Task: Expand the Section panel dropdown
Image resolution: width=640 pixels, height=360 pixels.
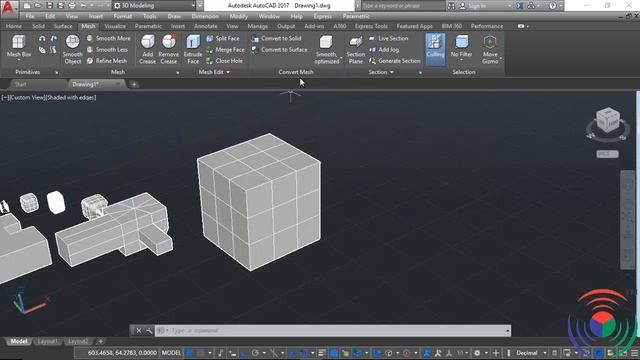Action: click(381, 72)
